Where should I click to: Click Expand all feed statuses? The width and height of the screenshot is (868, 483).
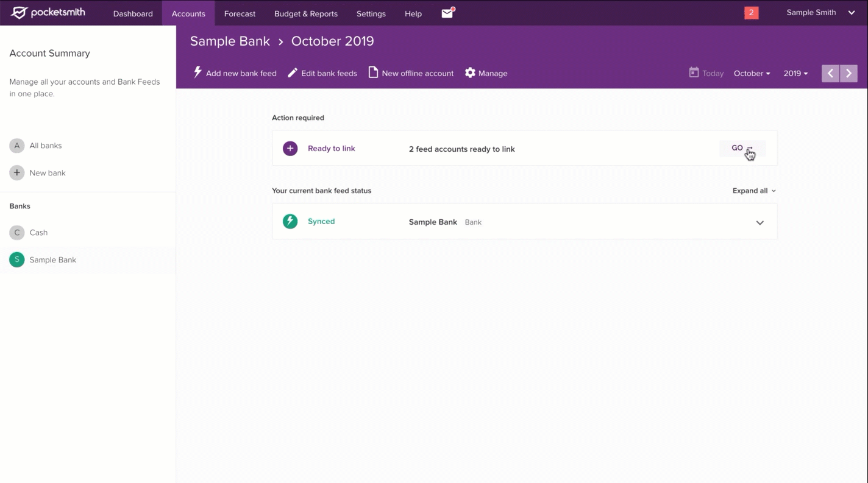(x=753, y=191)
